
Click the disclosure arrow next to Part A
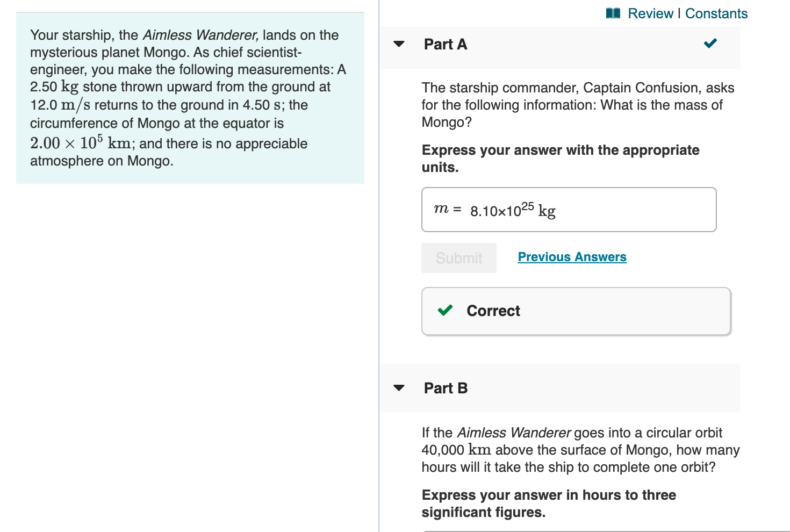tap(399, 45)
